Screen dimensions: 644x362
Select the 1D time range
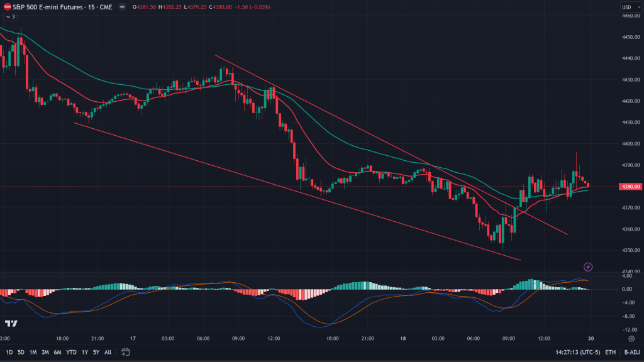pos(9,352)
